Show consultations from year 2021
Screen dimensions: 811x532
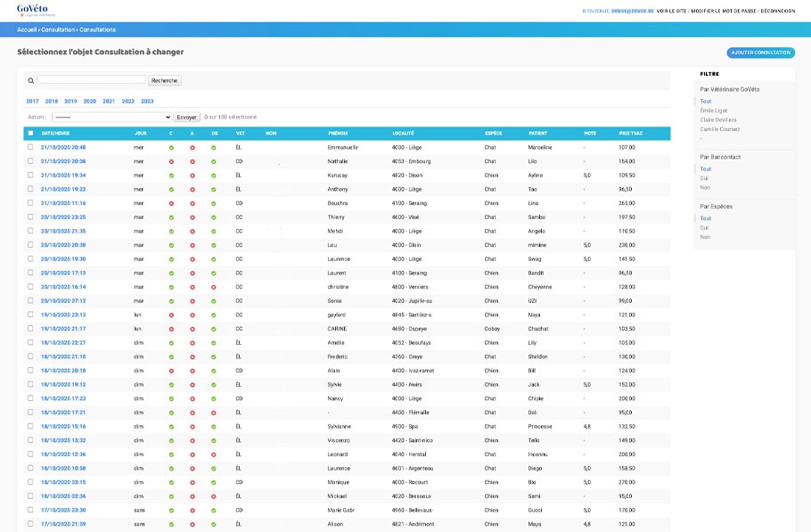tap(109, 102)
